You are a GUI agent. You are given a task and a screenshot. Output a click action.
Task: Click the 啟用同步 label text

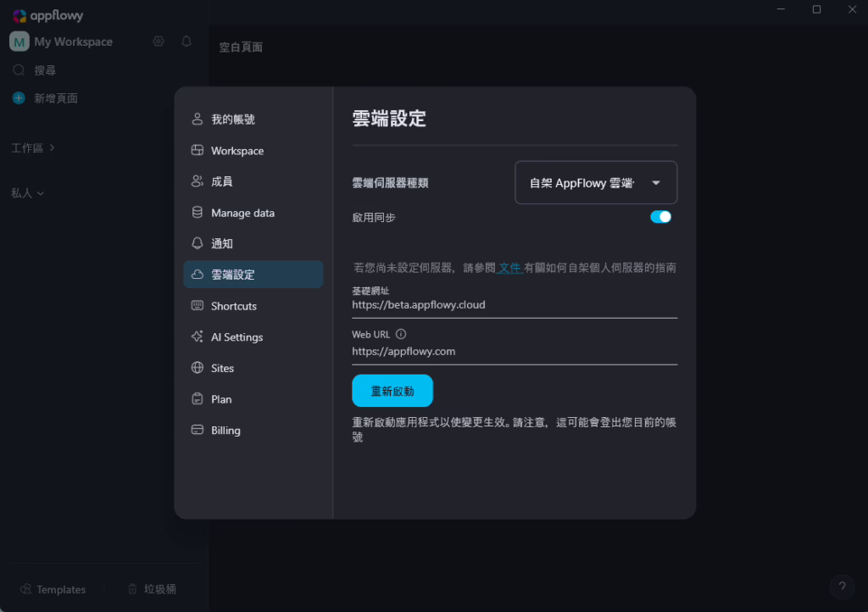click(374, 218)
